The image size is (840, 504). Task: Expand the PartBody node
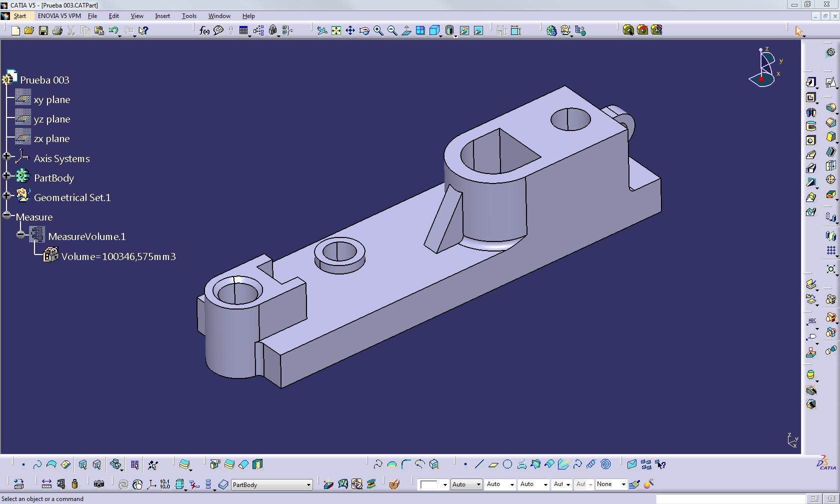point(6,175)
